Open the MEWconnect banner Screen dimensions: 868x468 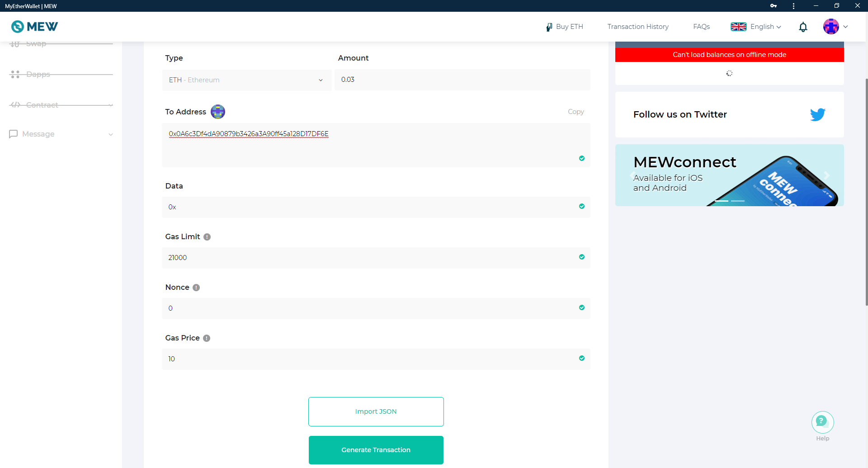(x=730, y=175)
